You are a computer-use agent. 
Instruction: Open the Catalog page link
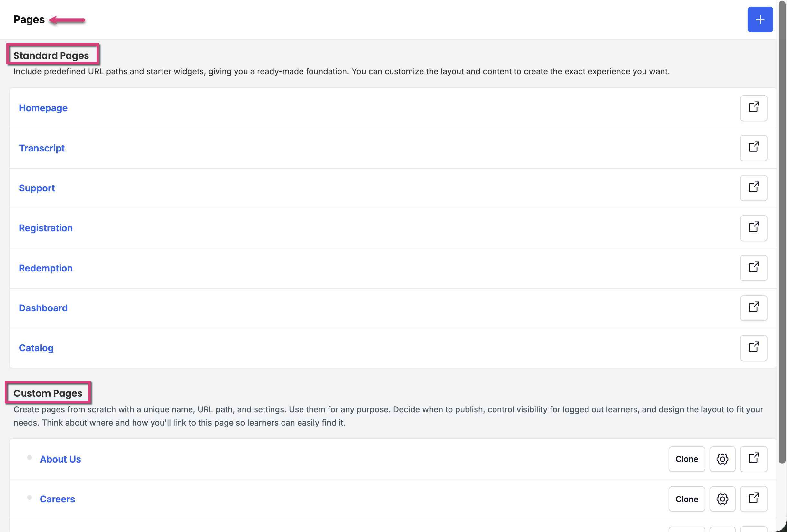36,348
